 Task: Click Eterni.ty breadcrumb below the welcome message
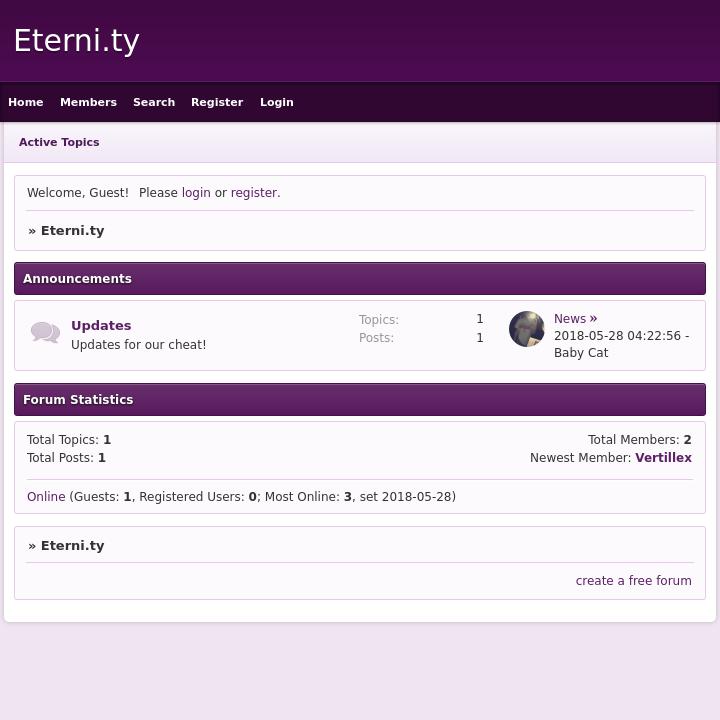coord(72,231)
